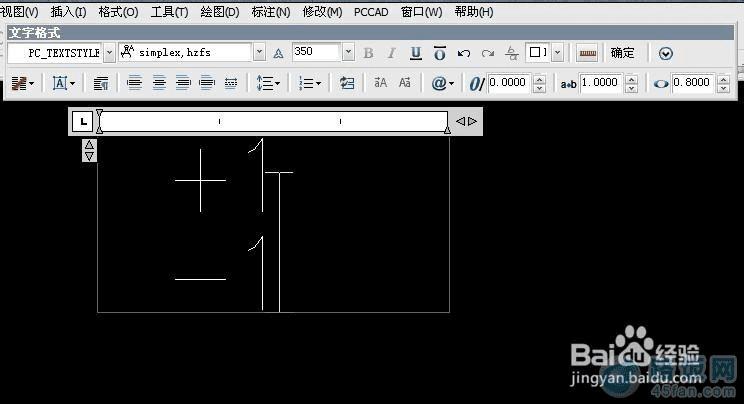Expand the text height dropdown
744x404 pixels.
(348, 52)
